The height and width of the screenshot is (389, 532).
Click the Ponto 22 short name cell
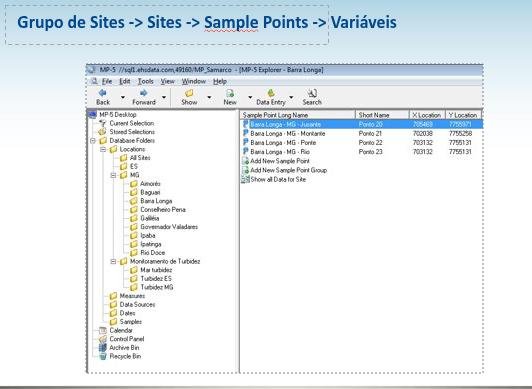coord(370,143)
